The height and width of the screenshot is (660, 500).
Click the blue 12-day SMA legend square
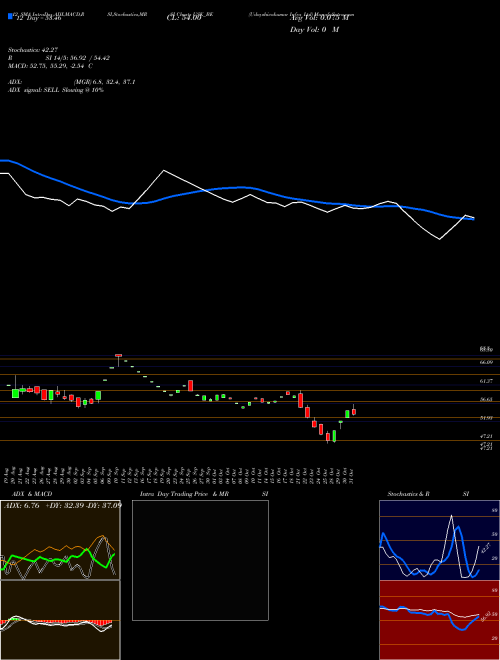(10, 16)
